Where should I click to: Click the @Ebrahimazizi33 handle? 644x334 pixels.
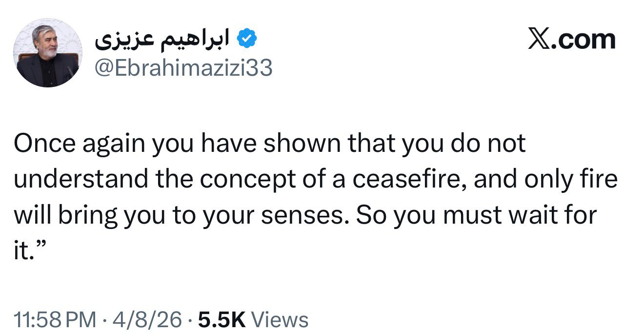point(183,69)
